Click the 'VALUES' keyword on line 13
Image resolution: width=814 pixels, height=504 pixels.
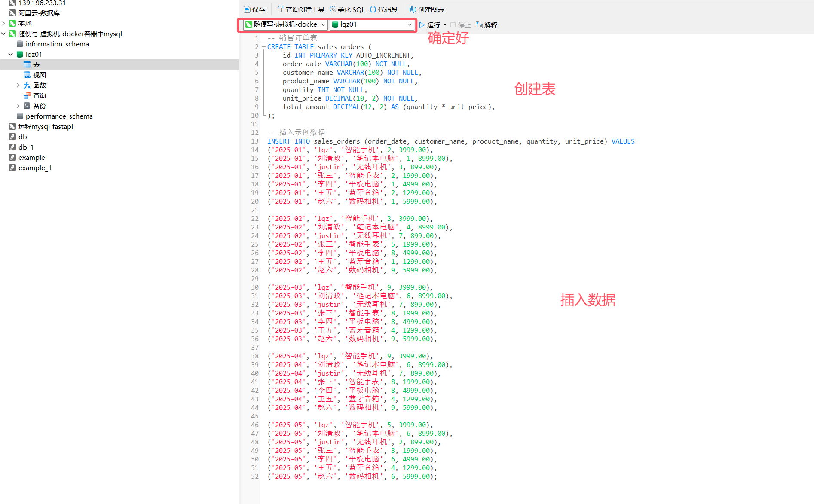click(x=623, y=141)
